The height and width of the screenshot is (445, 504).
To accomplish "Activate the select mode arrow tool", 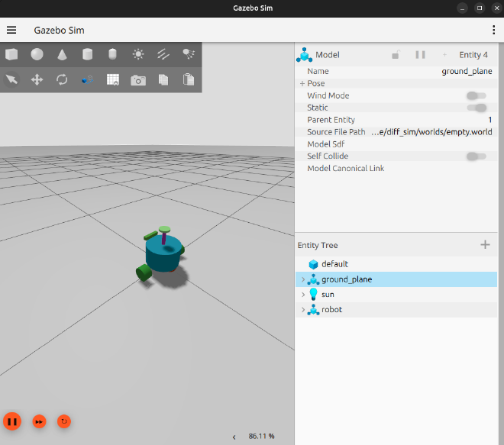I will click(x=11, y=79).
